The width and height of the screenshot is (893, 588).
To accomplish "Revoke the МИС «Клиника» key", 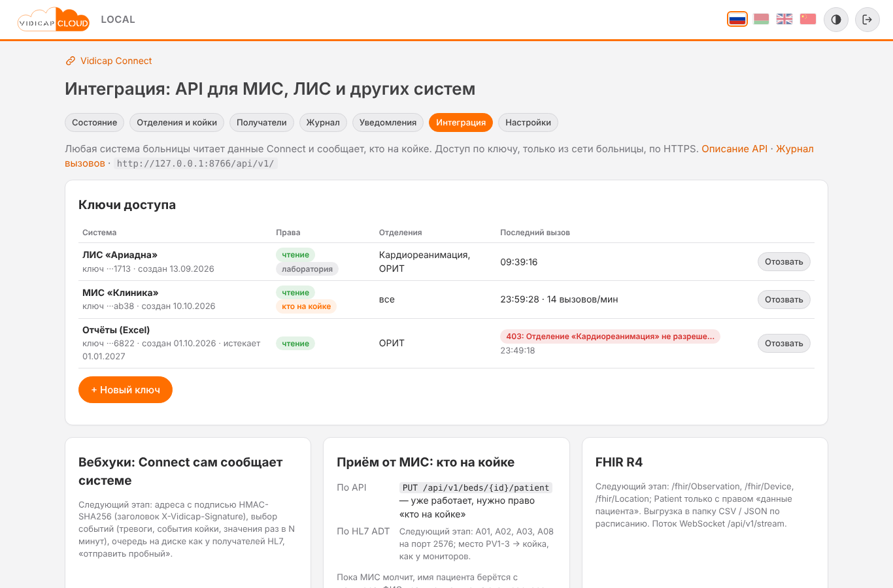I will tap(784, 300).
